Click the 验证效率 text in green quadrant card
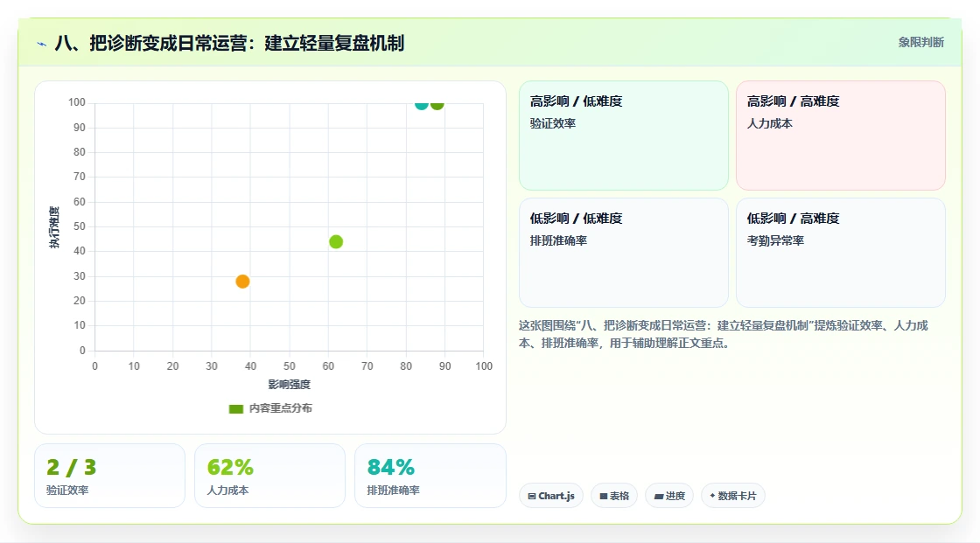Screen dimensions: 980x543 pos(553,123)
